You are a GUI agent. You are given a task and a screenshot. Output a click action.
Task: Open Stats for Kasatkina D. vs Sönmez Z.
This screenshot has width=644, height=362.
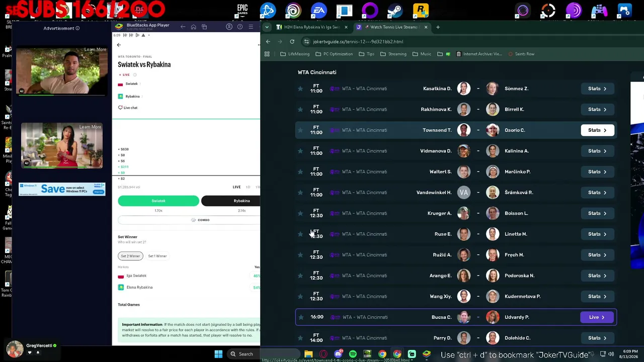pos(597,88)
